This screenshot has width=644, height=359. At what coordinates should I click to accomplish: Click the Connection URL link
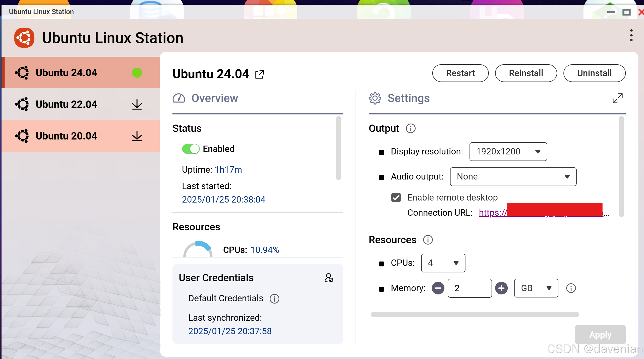(493, 213)
